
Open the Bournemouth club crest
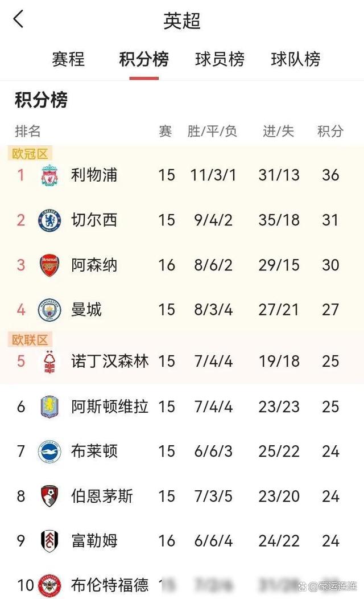(x=49, y=497)
